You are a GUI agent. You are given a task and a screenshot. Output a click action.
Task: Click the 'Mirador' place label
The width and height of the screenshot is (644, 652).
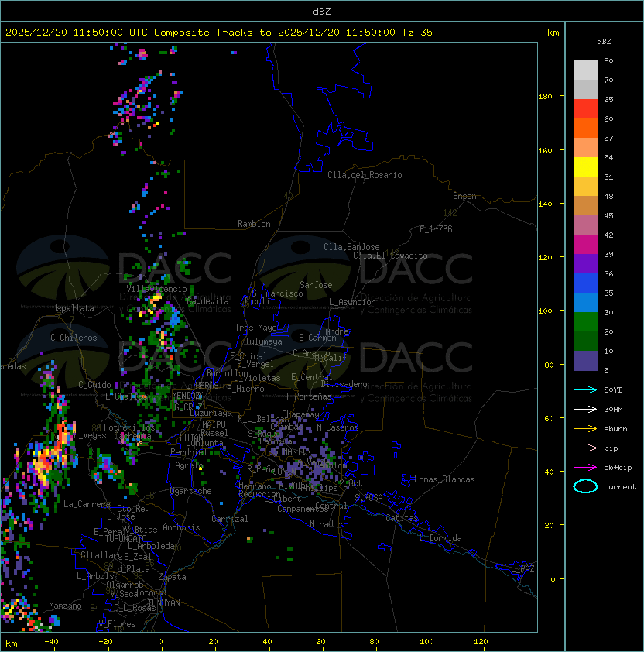click(x=326, y=524)
